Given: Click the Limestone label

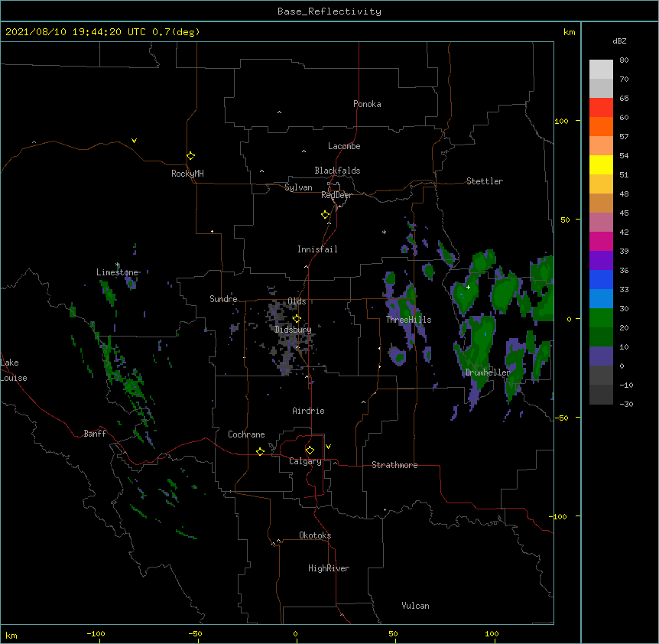Looking at the screenshot, I should point(117,272).
